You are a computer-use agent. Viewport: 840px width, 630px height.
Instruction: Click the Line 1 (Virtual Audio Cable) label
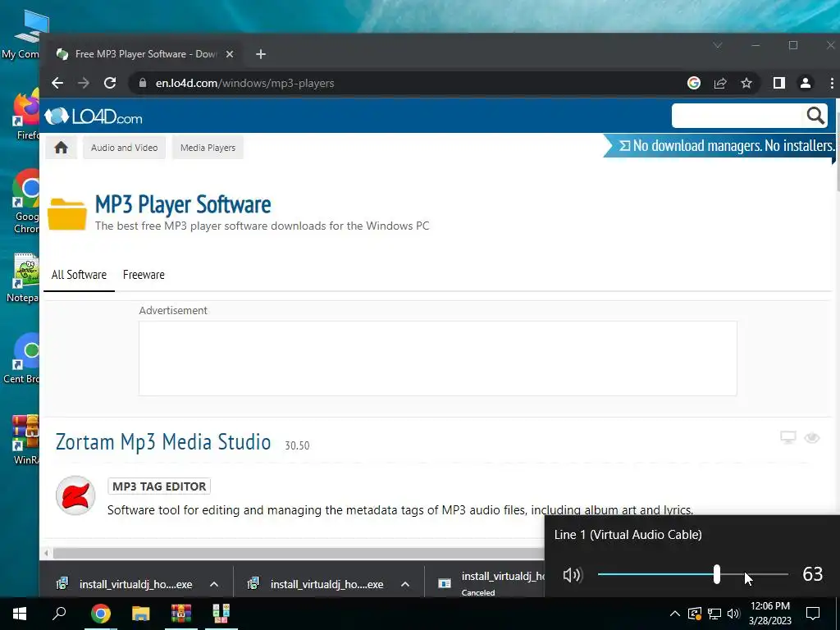click(x=628, y=535)
